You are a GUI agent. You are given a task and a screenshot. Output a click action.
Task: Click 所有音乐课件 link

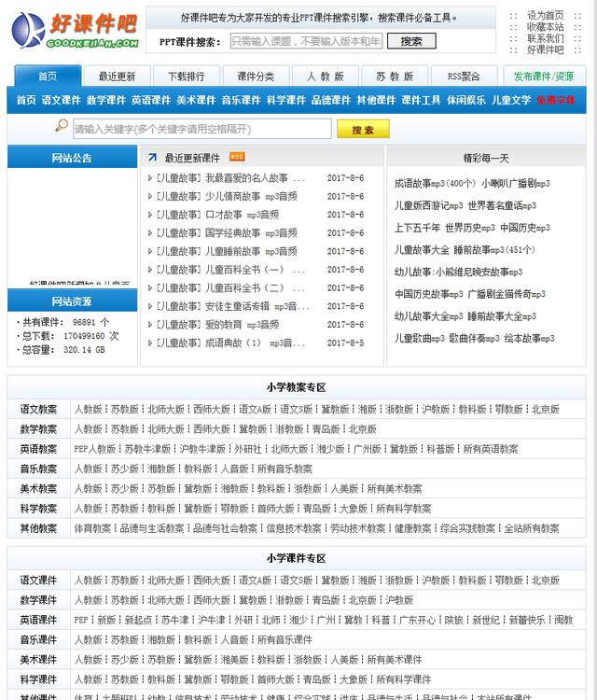[285, 639]
